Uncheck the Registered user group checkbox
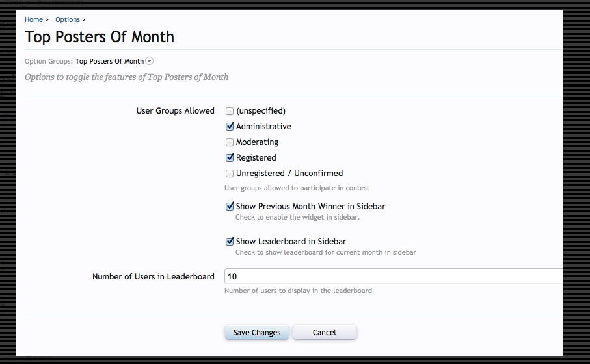This screenshot has width=590, height=364. click(x=230, y=158)
